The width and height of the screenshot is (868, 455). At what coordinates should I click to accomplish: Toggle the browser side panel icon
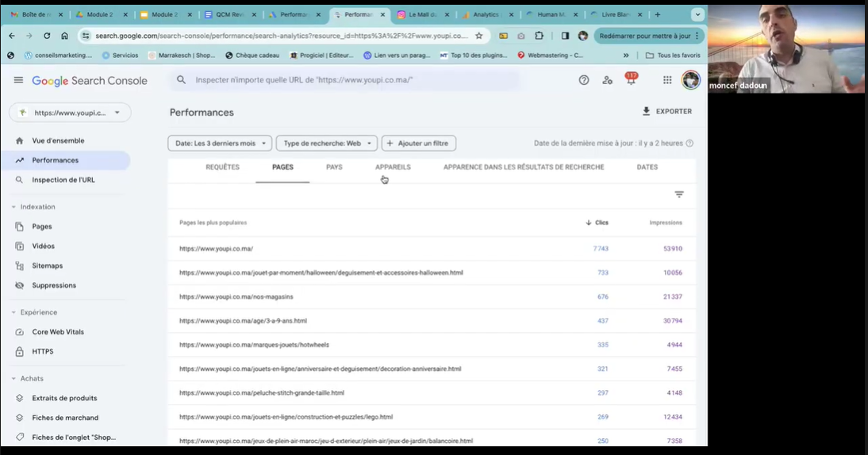pyautogui.click(x=565, y=36)
